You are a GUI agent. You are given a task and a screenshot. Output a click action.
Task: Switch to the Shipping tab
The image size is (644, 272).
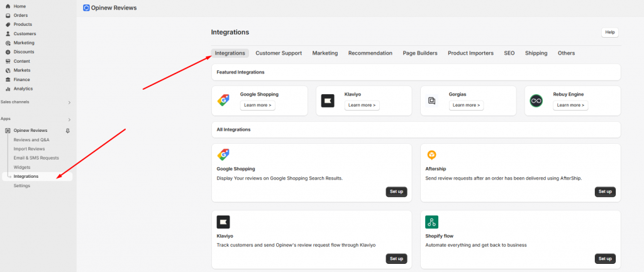click(536, 53)
